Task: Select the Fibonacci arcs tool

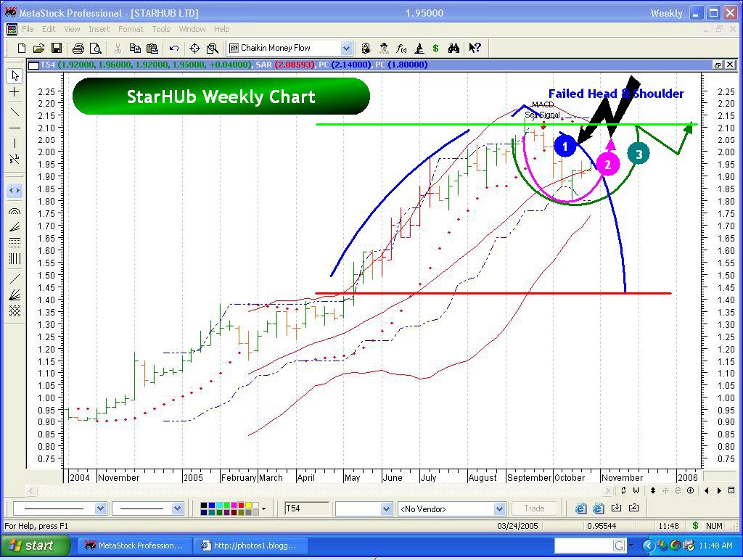Action: (x=15, y=211)
